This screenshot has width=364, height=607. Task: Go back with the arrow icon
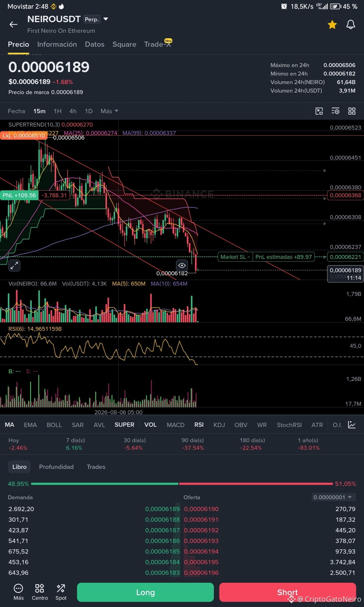[x=14, y=25]
